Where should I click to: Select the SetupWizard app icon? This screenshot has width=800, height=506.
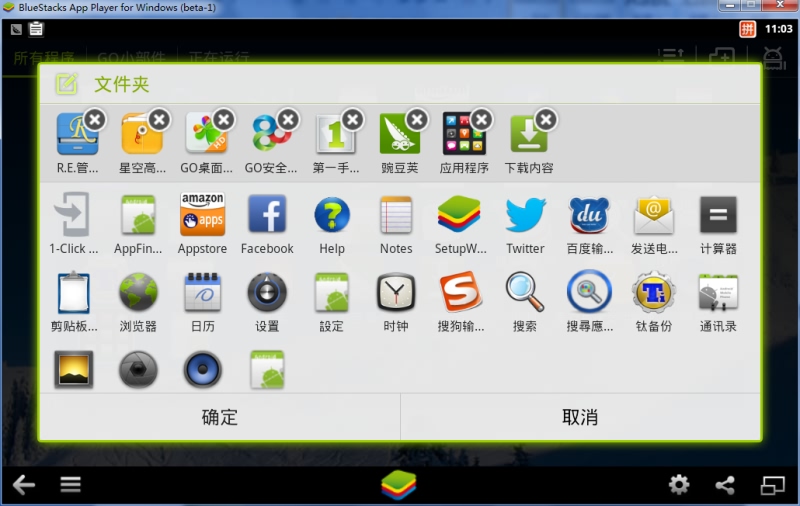pyautogui.click(x=459, y=214)
